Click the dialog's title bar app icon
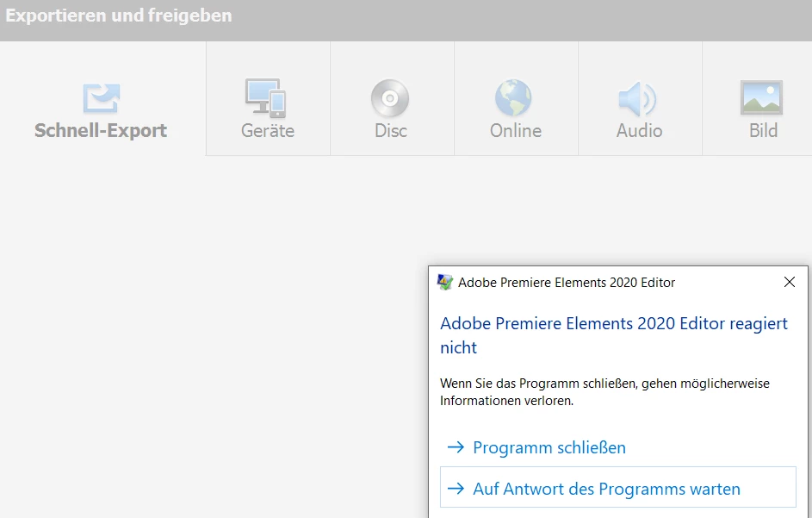 [445, 282]
